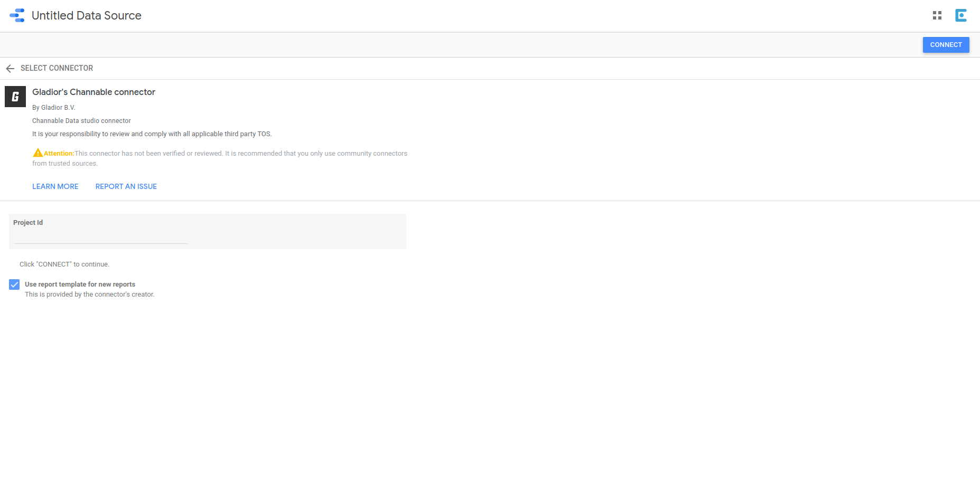980x503 pixels.
Task: Uncheck Use report template for new reports
Action: click(14, 284)
